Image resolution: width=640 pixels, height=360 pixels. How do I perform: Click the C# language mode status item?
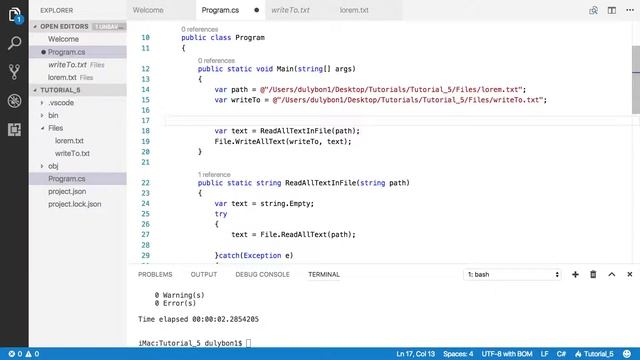tap(561, 354)
